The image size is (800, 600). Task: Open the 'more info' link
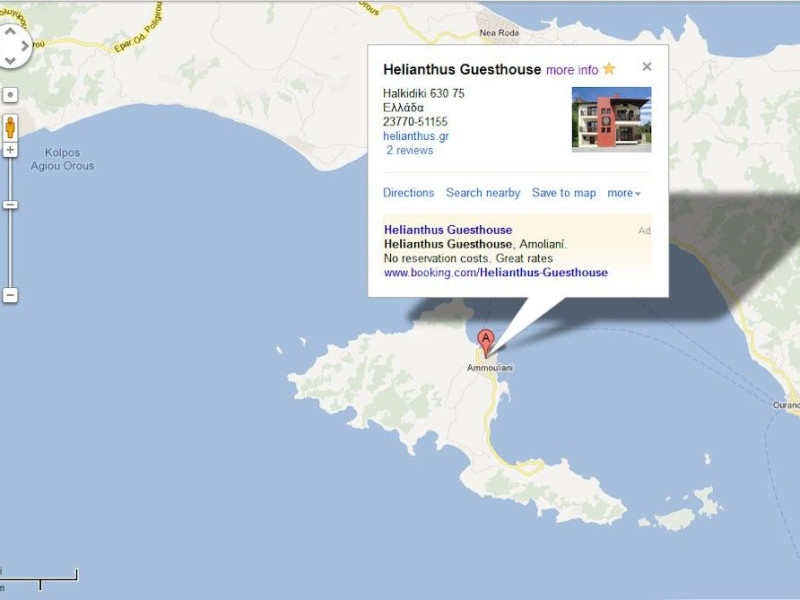(572, 70)
